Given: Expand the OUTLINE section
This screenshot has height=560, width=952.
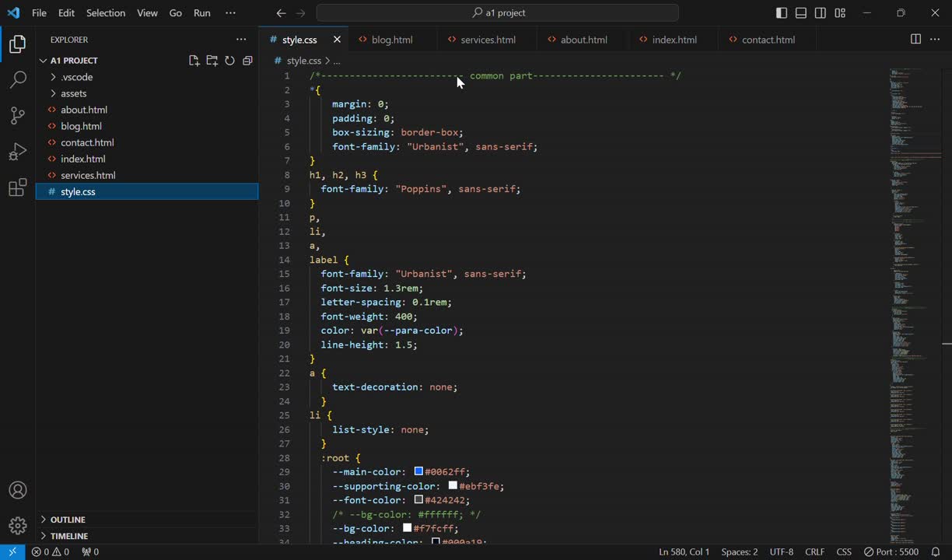Looking at the screenshot, I should point(68,520).
